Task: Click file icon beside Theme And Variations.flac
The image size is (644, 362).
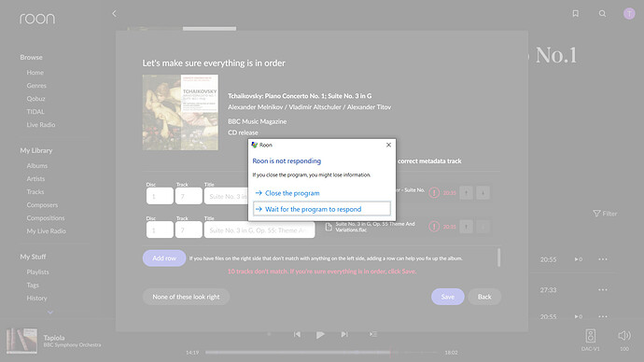Action: pos(329,227)
